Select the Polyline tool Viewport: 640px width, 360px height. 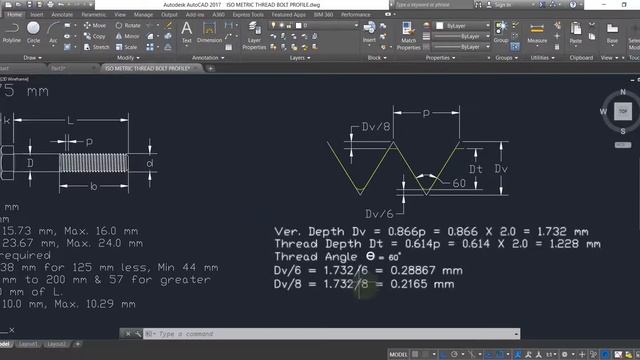click(x=11, y=33)
